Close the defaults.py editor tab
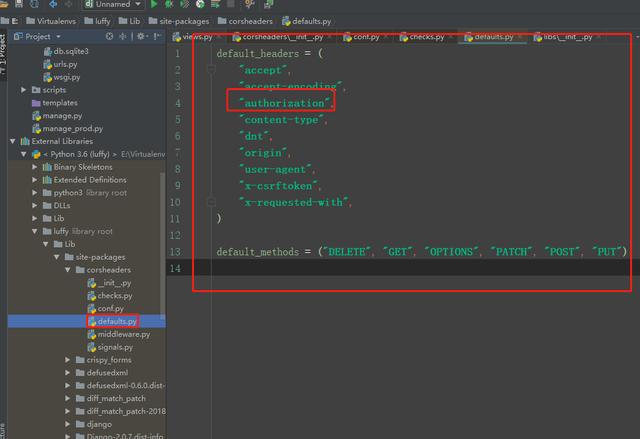Viewport: 640px width, 439px height. (520, 37)
